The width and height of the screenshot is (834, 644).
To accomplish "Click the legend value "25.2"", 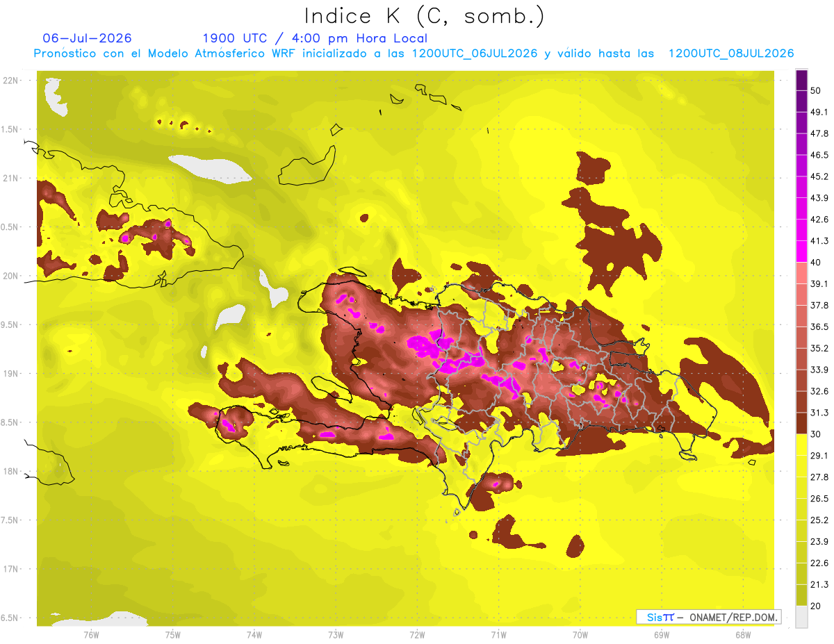I will coord(819,520).
